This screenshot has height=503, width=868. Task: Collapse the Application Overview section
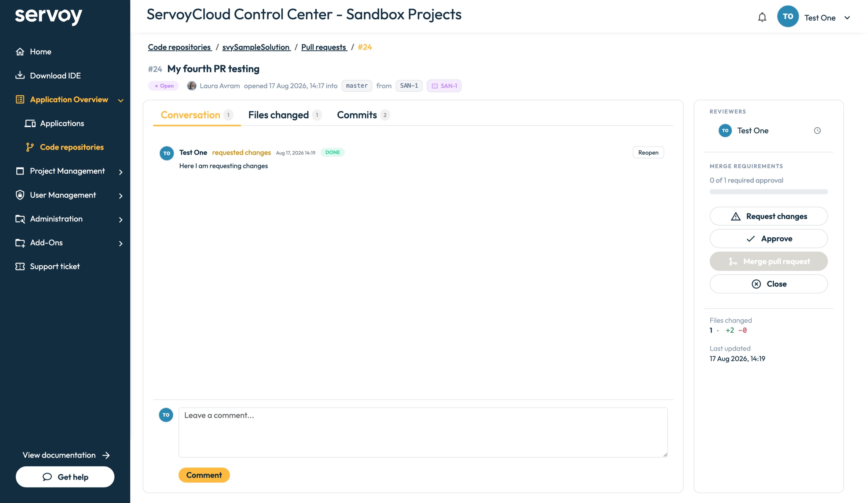[121, 100]
